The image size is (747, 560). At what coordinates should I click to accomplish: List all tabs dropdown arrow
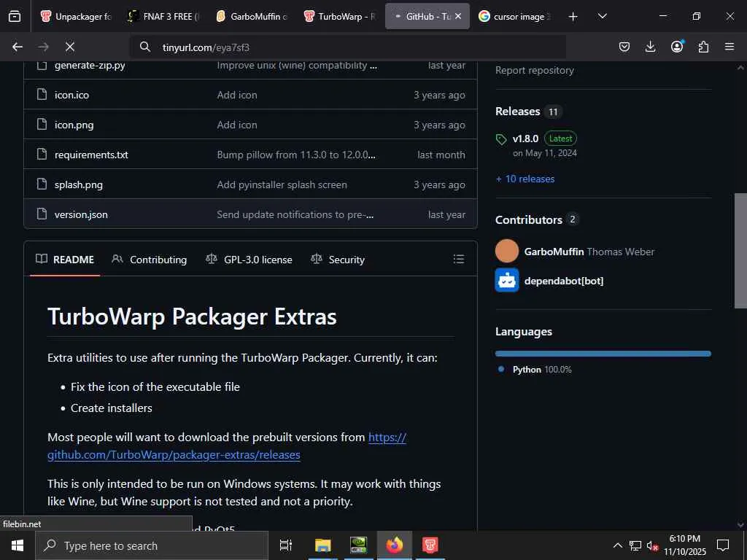pyautogui.click(x=602, y=17)
